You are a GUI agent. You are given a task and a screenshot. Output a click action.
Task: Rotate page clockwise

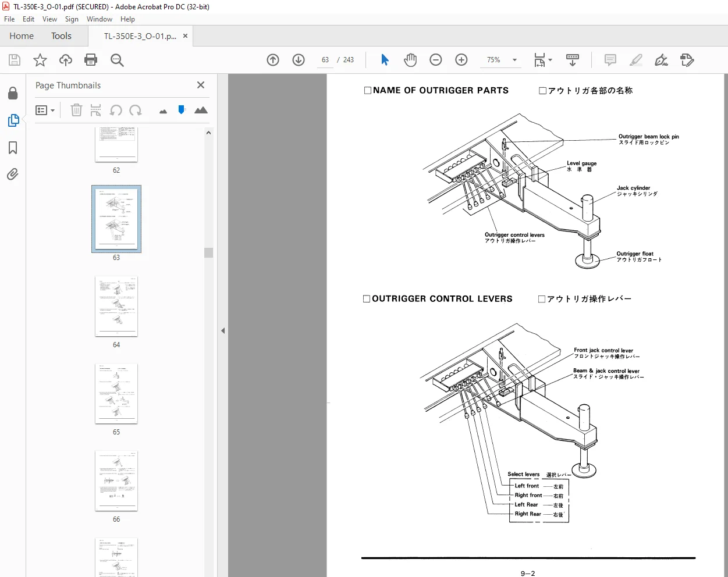pos(136,110)
